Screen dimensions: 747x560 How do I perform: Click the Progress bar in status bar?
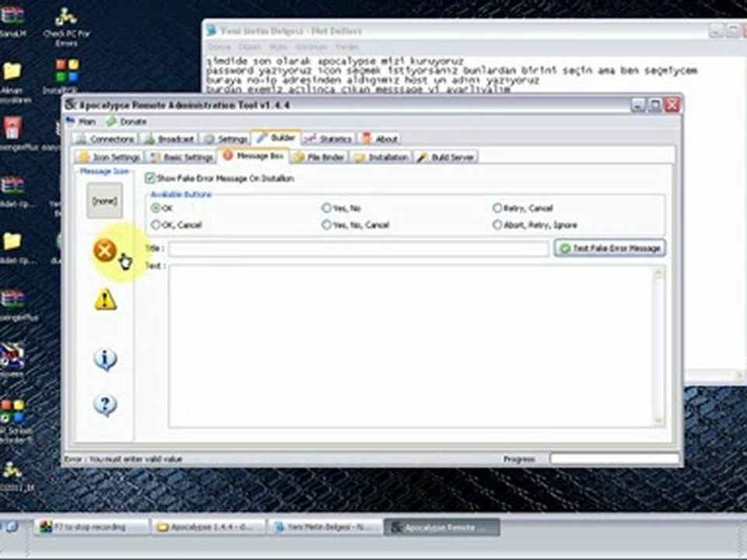pos(615,459)
